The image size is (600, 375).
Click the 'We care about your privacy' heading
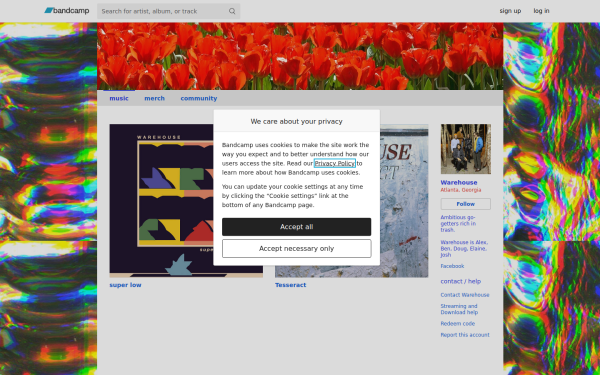297,121
